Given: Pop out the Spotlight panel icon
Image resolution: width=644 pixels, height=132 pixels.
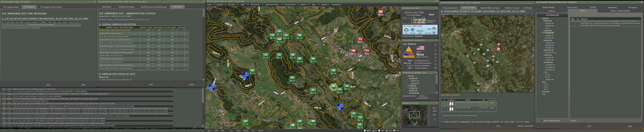Looking at the screenshot, I should pos(436,73).
